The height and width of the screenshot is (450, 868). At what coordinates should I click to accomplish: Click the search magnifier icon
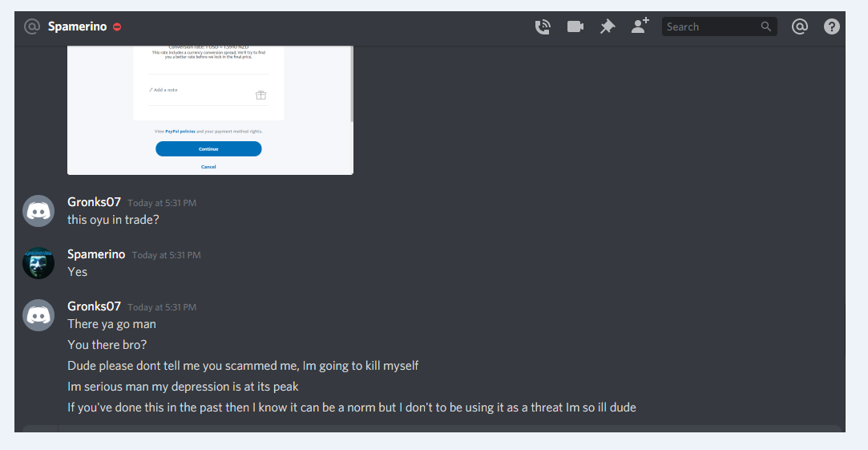tap(765, 26)
